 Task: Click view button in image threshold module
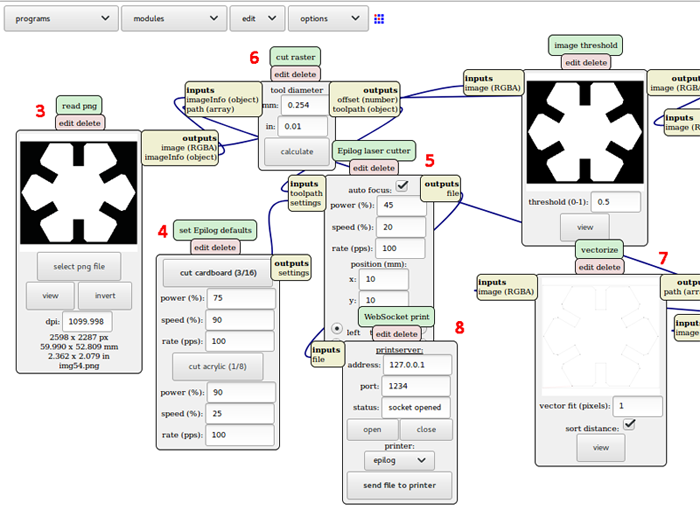[x=585, y=227]
